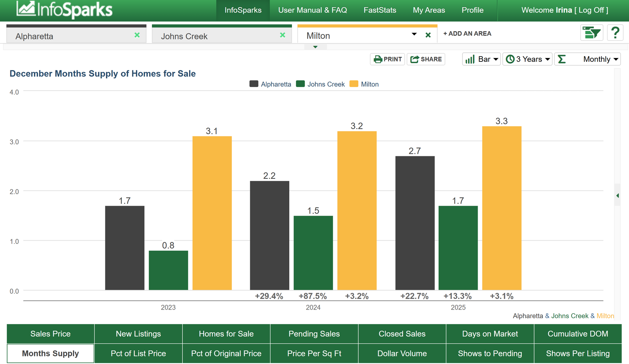Collapse the side panel arrow at right edge
Screen dimensions: 629x364
(x=617, y=195)
